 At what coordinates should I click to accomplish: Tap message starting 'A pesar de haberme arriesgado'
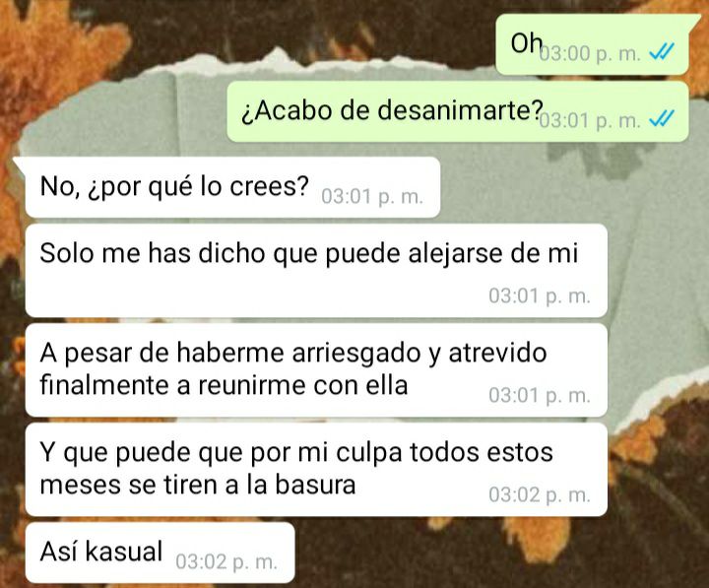316,370
